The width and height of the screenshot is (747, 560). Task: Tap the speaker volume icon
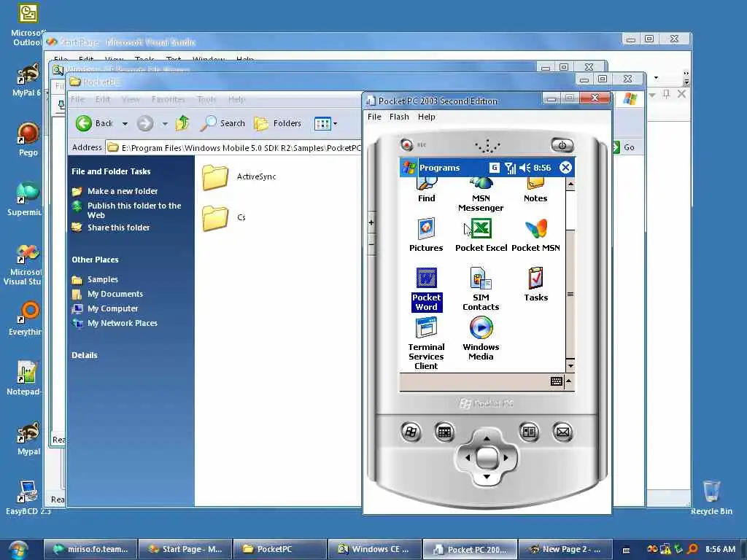pos(525,168)
